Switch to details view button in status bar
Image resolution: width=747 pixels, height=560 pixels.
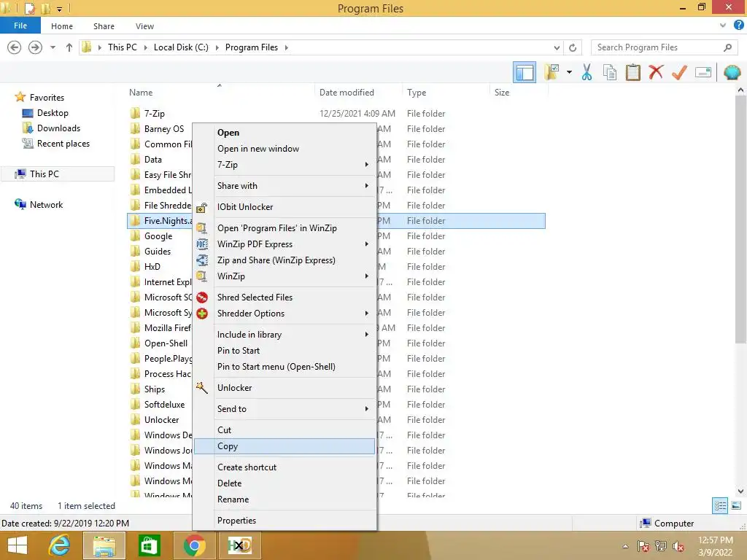720,506
